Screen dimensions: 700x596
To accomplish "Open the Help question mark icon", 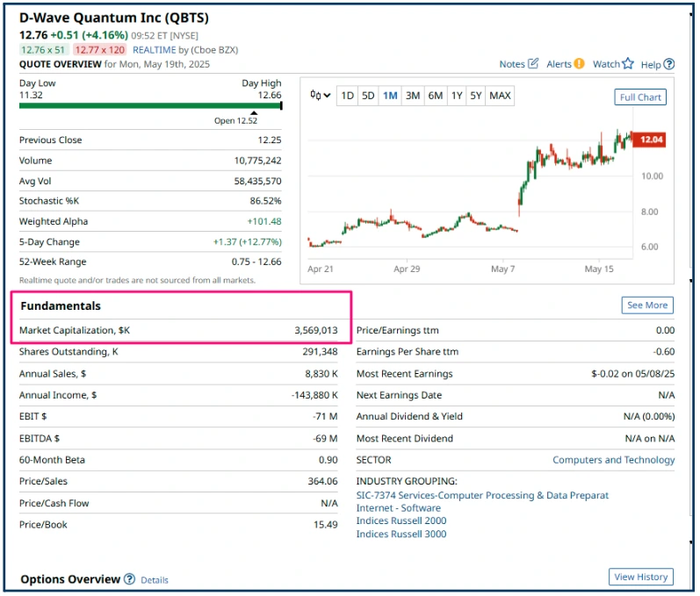I will 669,64.
